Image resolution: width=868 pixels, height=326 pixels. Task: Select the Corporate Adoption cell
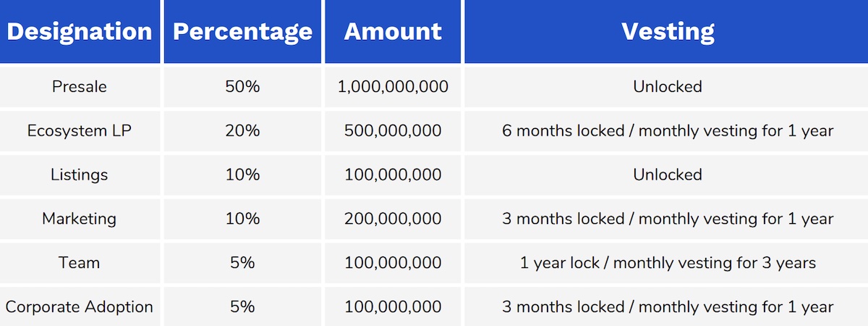point(80,306)
